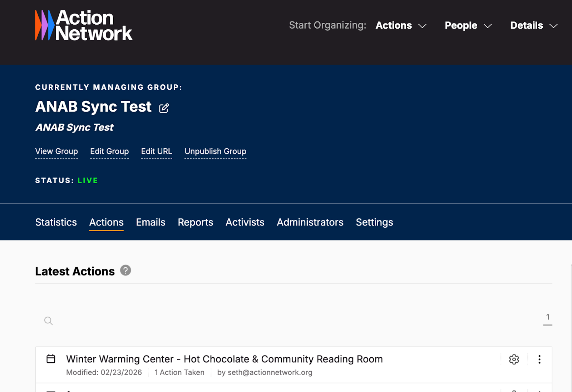Click the 'ANAB Sync Test' group title
Viewport: 572px width, 392px height.
(x=93, y=106)
